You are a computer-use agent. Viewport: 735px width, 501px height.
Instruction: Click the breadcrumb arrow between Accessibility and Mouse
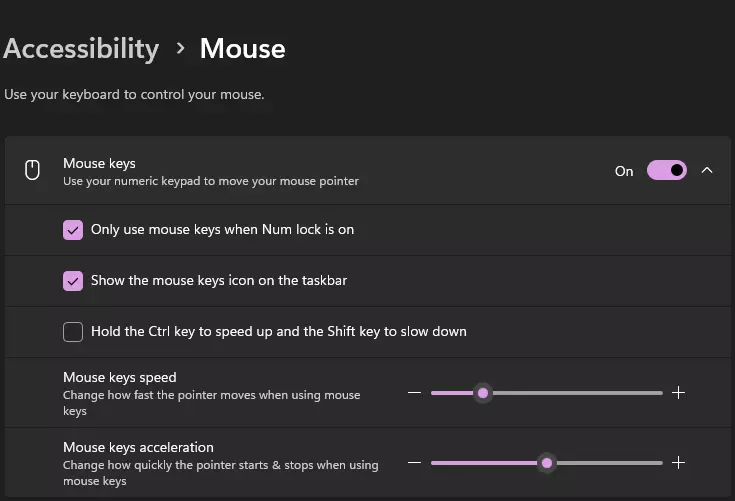180,48
